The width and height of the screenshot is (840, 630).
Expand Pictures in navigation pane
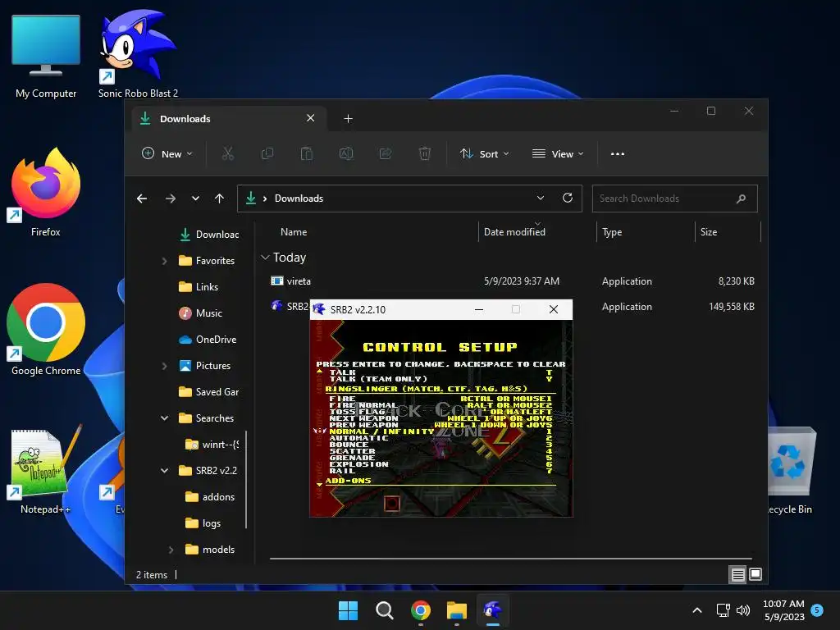pyautogui.click(x=164, y=366)
